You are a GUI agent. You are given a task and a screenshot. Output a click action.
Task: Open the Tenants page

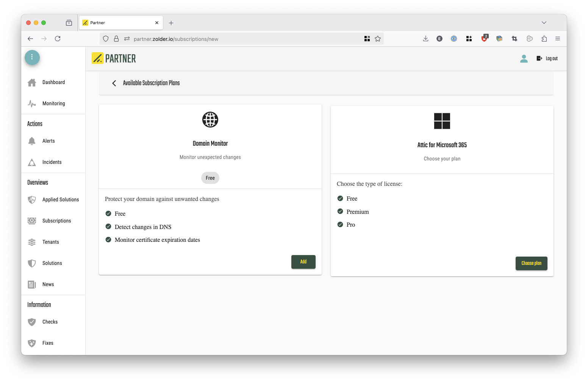51,242
